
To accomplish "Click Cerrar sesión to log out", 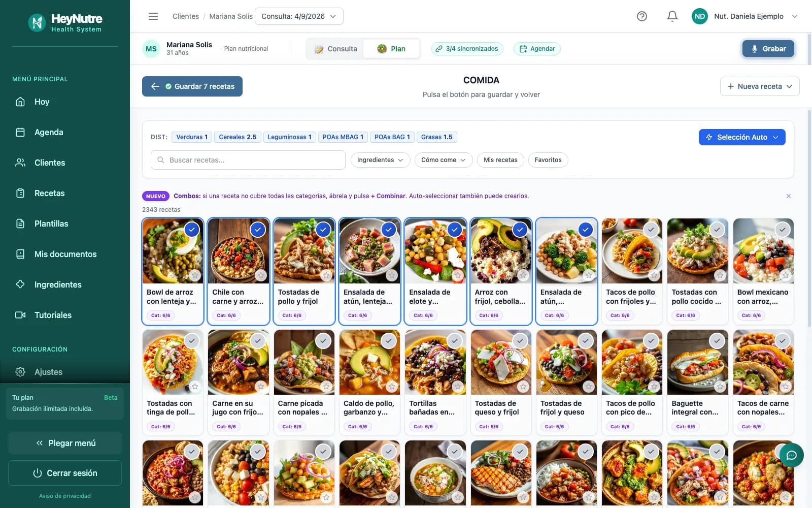I will pyautogui.click(x=65, y=473).
